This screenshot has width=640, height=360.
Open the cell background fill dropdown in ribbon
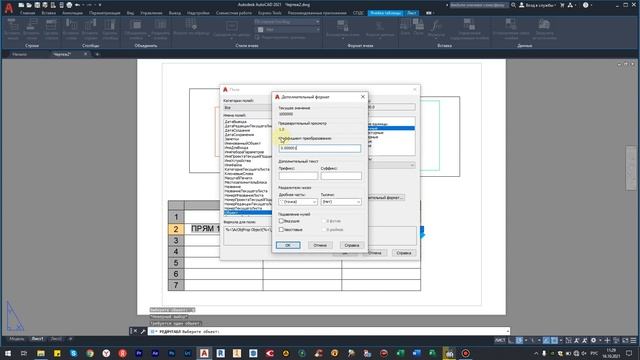[x=287, y=29]
